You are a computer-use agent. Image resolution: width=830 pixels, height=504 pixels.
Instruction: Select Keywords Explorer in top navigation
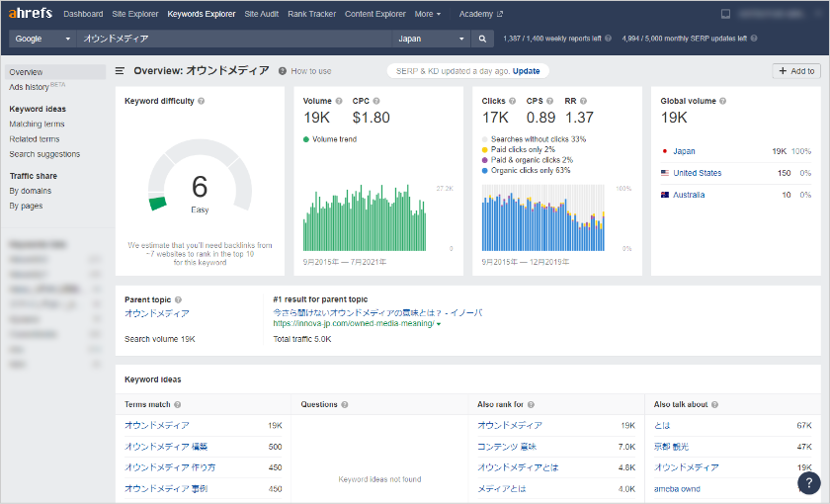coord(202,14)
